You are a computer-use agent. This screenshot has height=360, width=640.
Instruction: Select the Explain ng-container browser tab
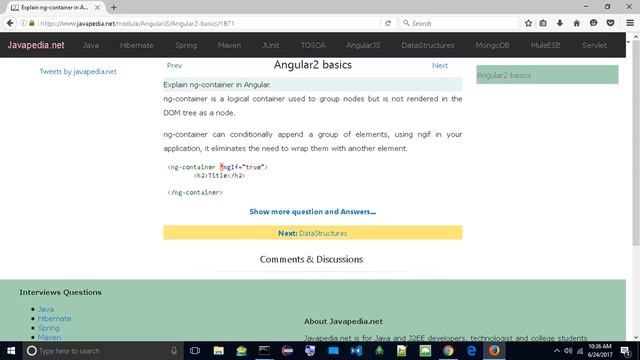click(54, 7)
